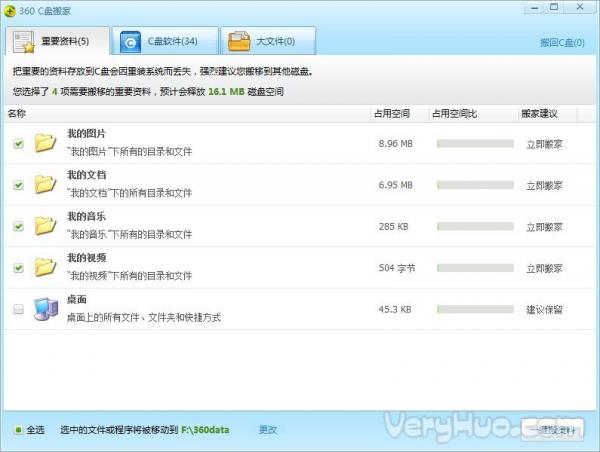Viewport: 600px width, 452px height.
Task: Click 更改 to change the target folder
Action: point(267,430)
